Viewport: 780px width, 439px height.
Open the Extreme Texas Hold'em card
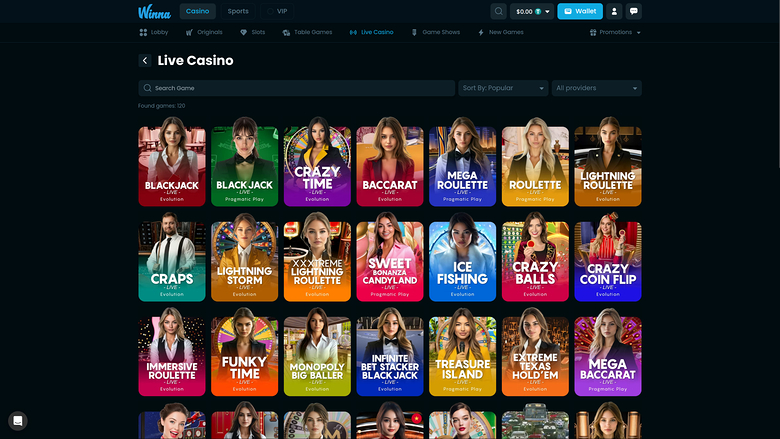(535, 352)
